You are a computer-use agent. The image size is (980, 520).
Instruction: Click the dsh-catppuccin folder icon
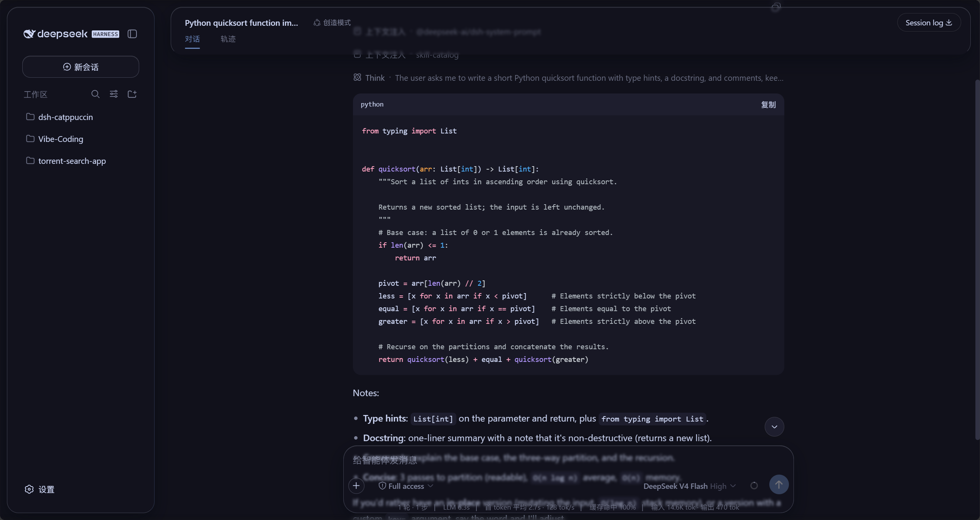[30, 117]
